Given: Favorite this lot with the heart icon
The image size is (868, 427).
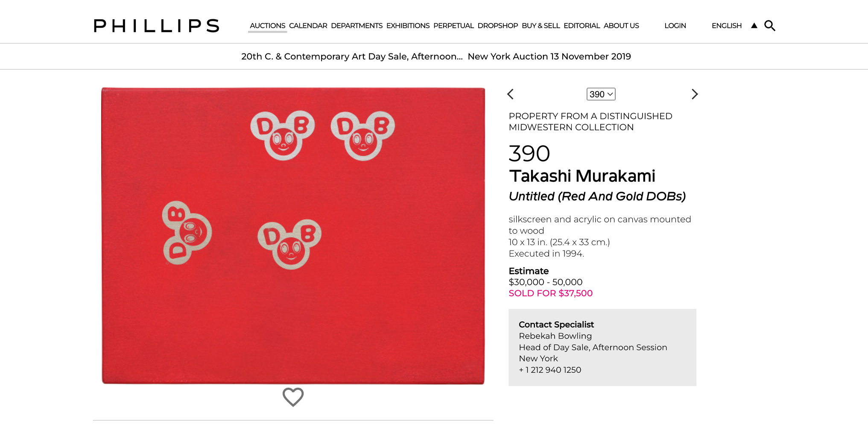Looking at the screenshot, I should click(x=293, y=397).
